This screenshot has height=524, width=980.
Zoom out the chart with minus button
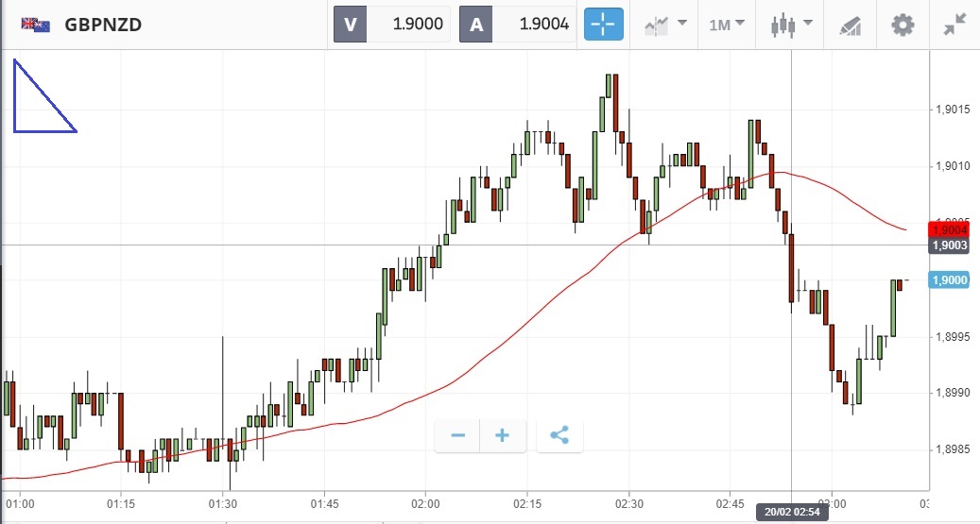pos(458,435)
